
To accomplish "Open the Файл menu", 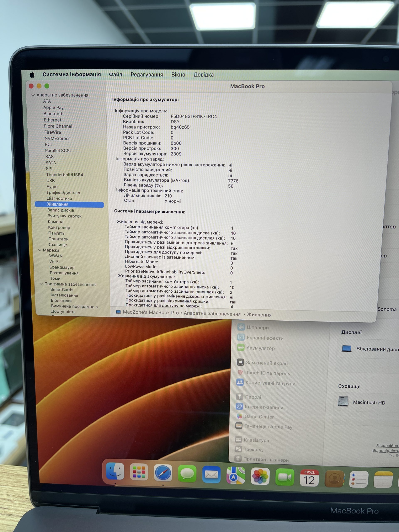I will (116, 75).
